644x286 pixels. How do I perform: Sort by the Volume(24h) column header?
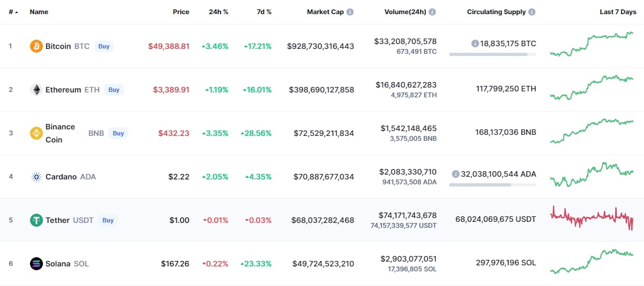(x=406, y=12)
